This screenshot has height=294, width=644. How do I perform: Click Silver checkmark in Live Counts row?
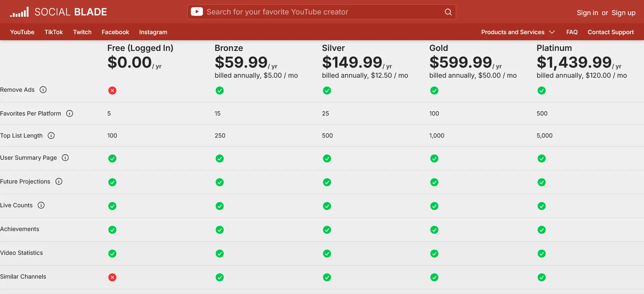click(327, 206)
